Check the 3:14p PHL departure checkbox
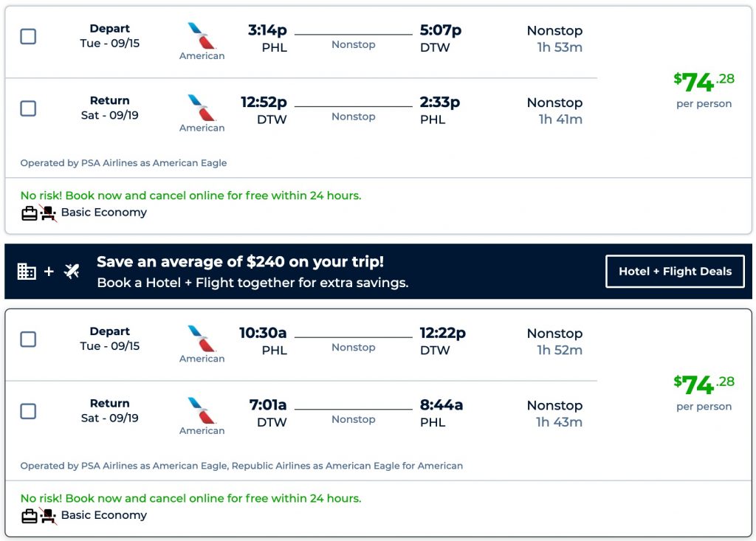Image resolution: width=756 pixels, height=541 pixels. click(x=28, y=36)
